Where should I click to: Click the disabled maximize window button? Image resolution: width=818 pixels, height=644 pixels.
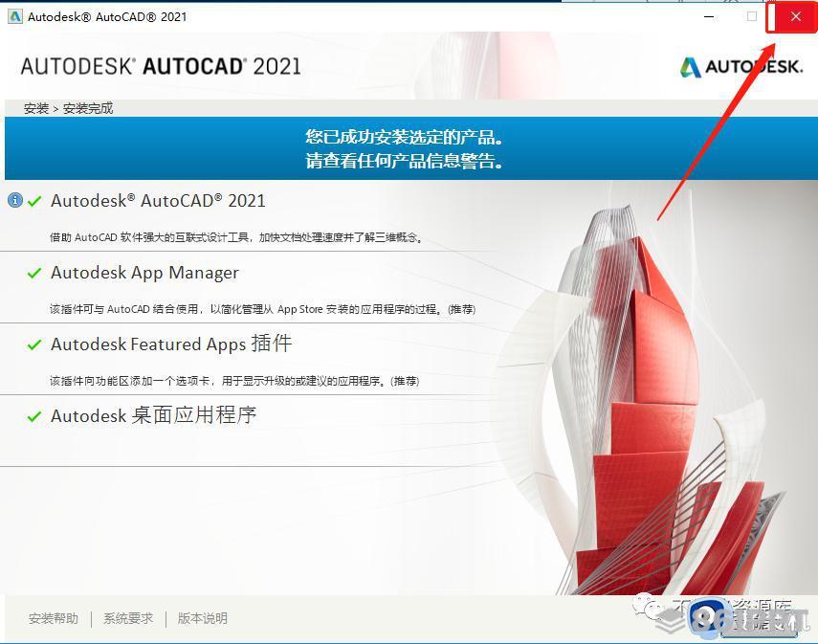click(752, 16)
